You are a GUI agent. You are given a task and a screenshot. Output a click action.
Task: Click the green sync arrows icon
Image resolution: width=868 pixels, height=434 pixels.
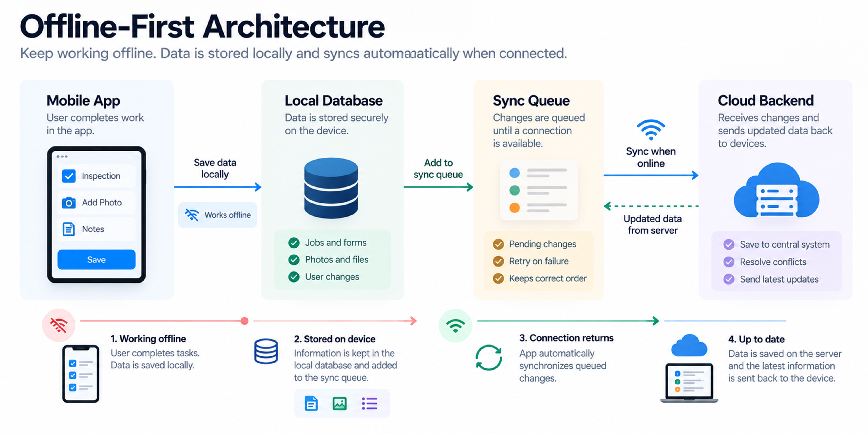[488, 358]
